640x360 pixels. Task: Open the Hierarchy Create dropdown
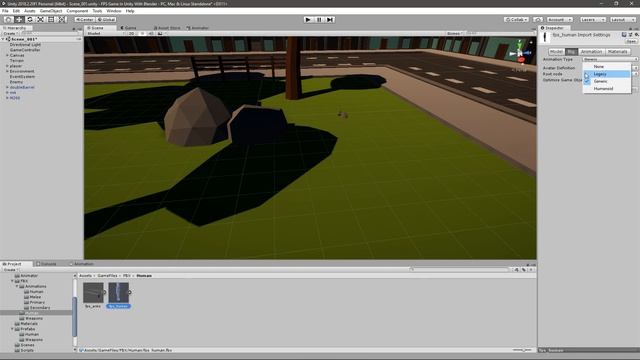click(x=10, y=33)
